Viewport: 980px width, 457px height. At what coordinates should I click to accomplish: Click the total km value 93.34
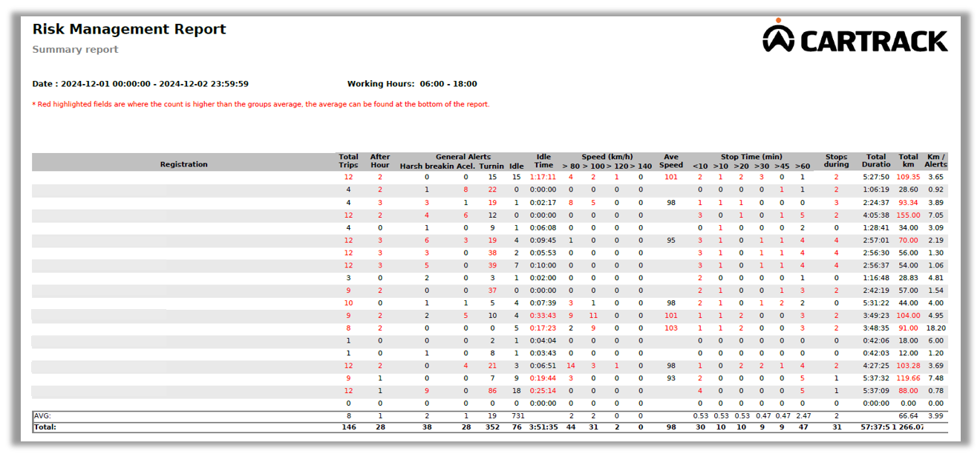click(x=908, y=203)
